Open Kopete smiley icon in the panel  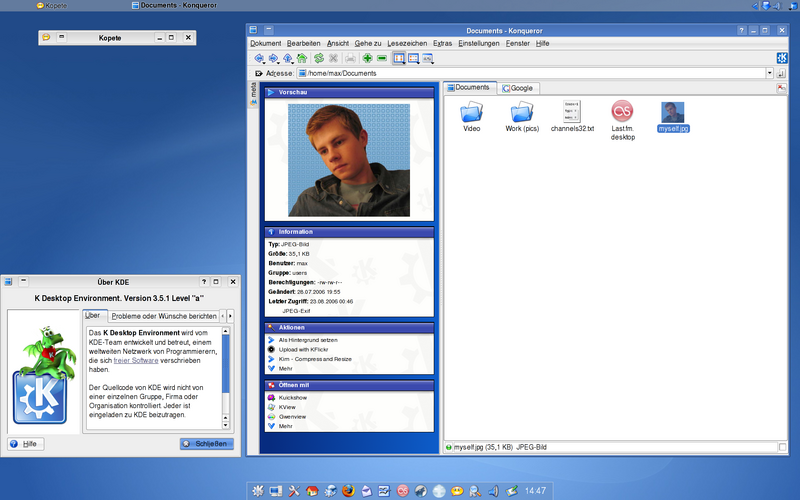click(x=457, y=491)
